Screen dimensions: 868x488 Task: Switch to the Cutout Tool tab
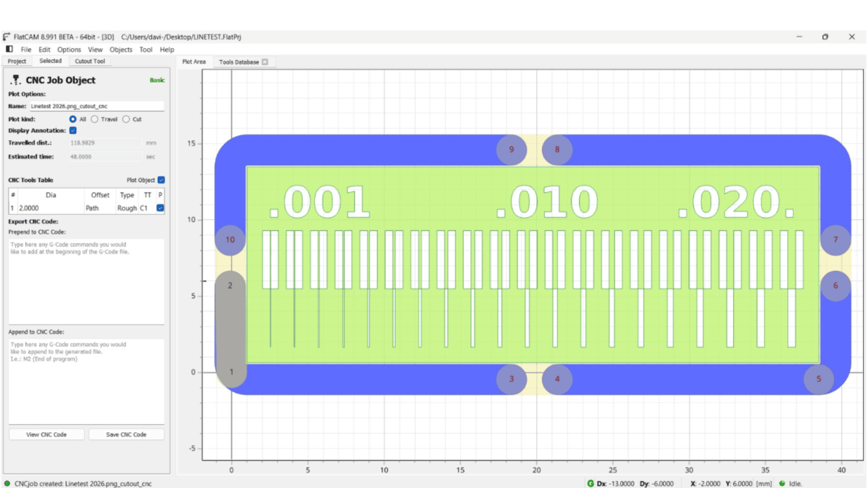[90, 61]
